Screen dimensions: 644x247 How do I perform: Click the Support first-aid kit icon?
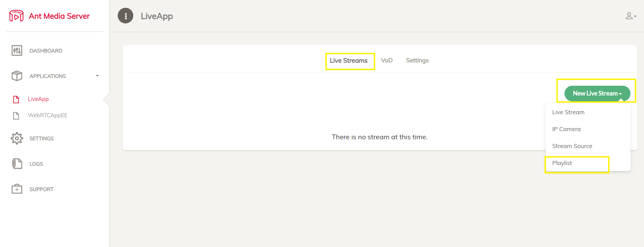click(x=17, y=189)
